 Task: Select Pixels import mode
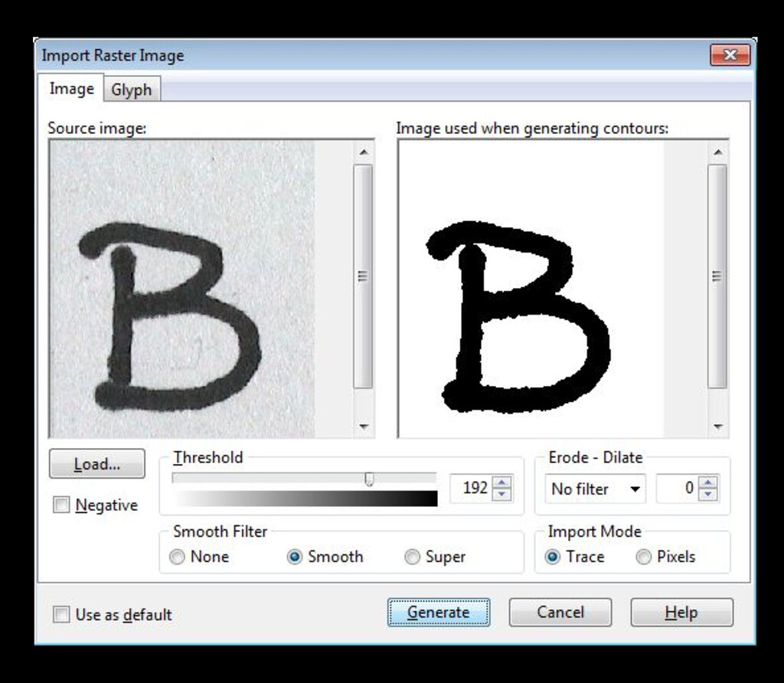click(x=644, y=557)
